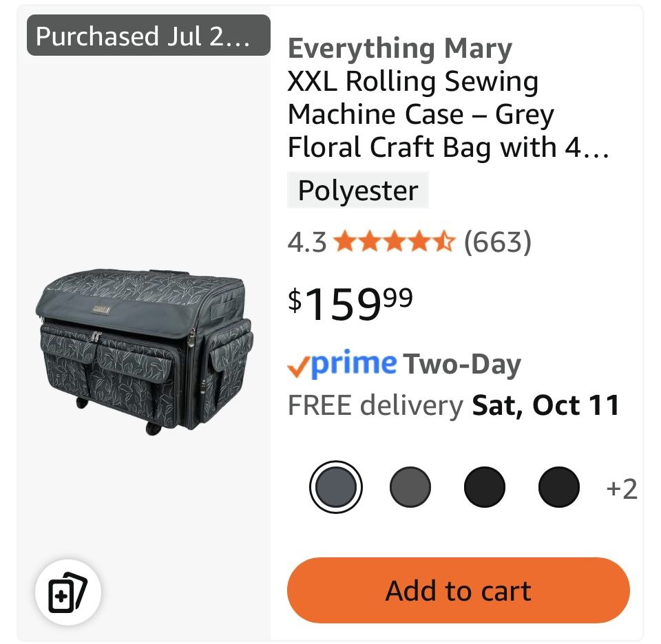The width and height of the screenshot is (661, 644).
Task: Tap the $159.99 price
Action: point(350,303)
